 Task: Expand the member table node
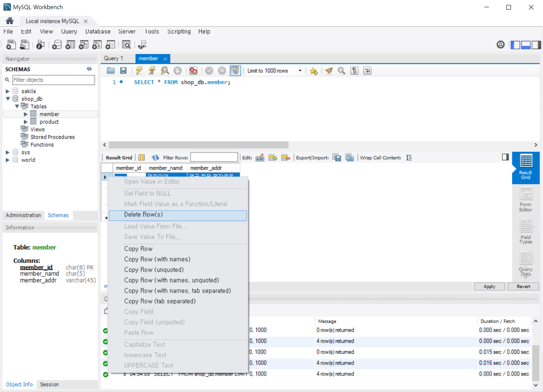pos(26,114)
